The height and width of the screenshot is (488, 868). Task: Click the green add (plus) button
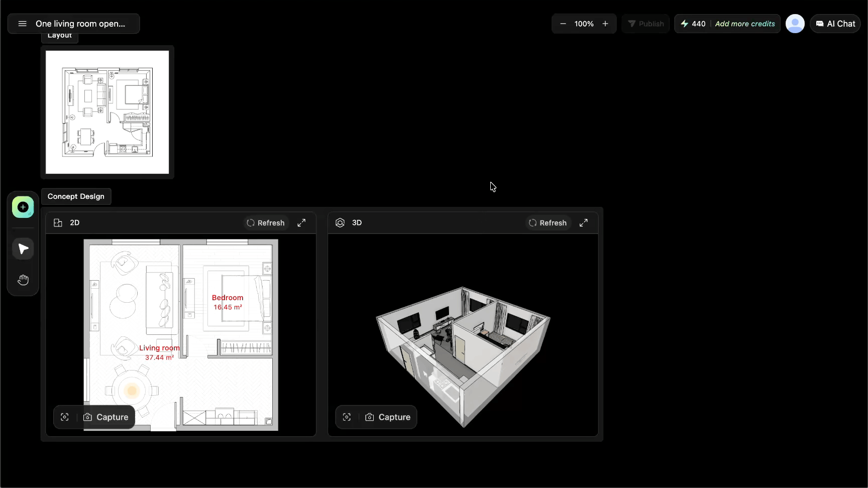23,207
